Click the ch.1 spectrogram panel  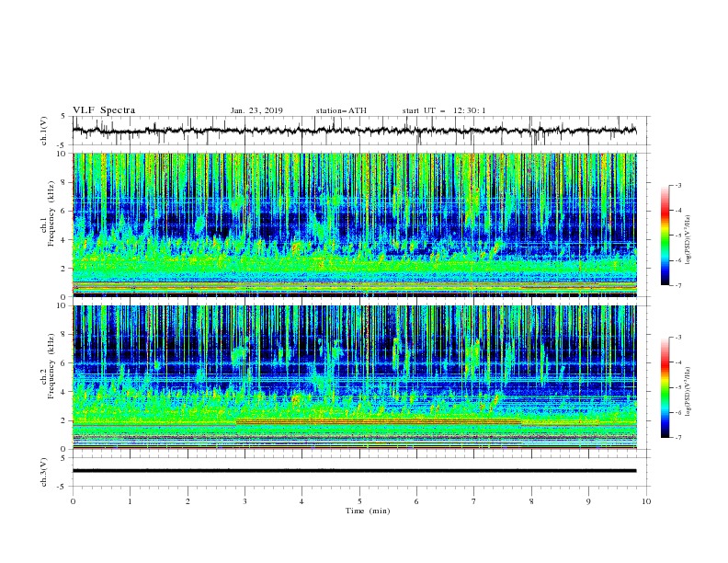point(355,224)
